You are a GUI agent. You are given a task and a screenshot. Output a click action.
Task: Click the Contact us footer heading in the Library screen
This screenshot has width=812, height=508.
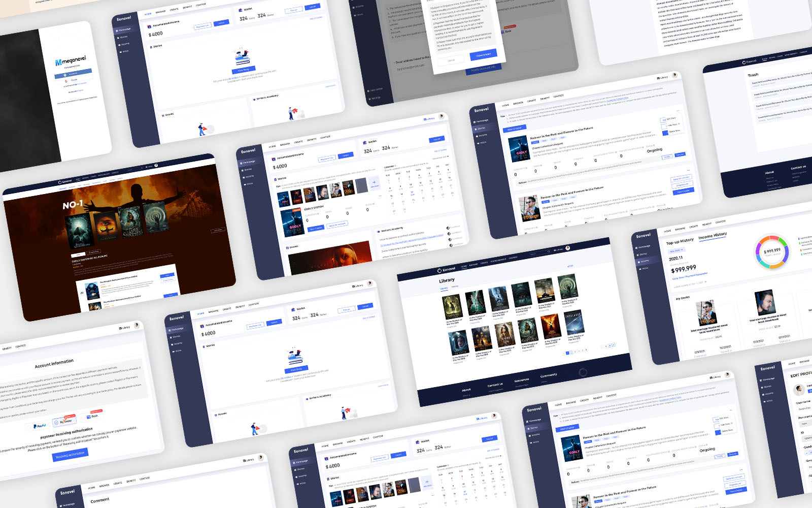[x=495, y=385]
